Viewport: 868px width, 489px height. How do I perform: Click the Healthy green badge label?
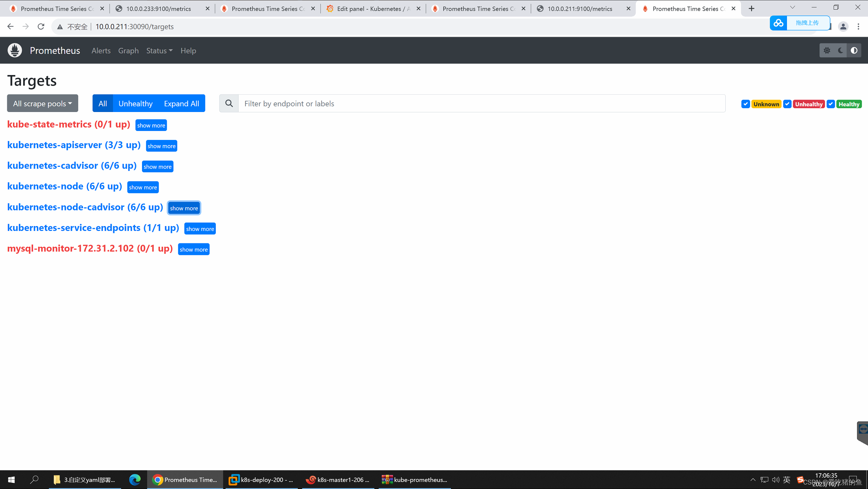click(849, 104)
